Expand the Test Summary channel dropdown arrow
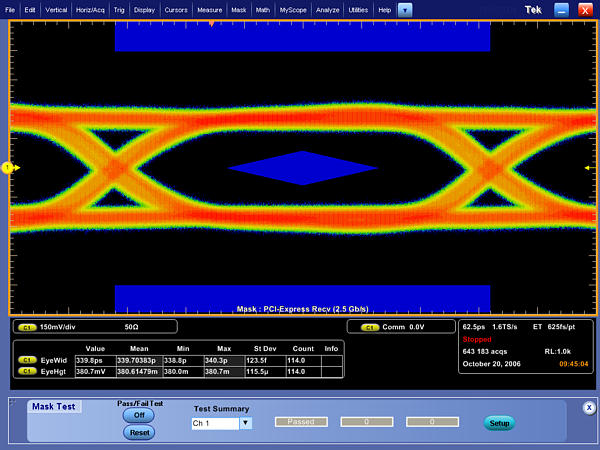This screenshot has width=600, height=450. [245, 423]
